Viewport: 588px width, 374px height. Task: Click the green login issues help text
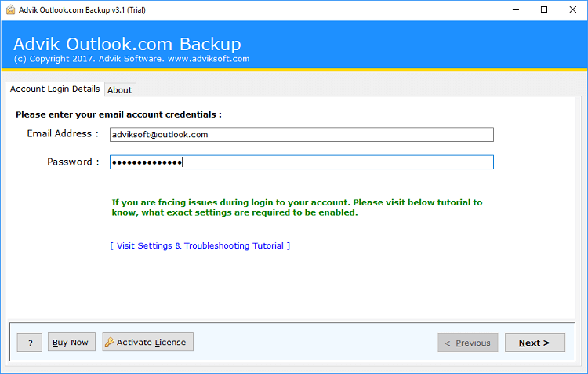tap(296, 208)
